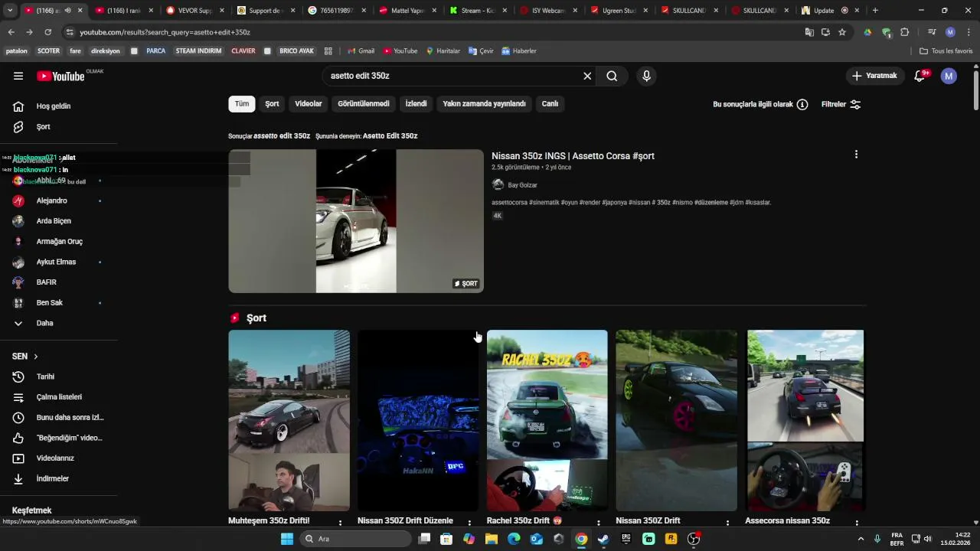980x551 pixels.
Task: Open the Nissan 350z INGS video thumbnail
Action: 356,221
